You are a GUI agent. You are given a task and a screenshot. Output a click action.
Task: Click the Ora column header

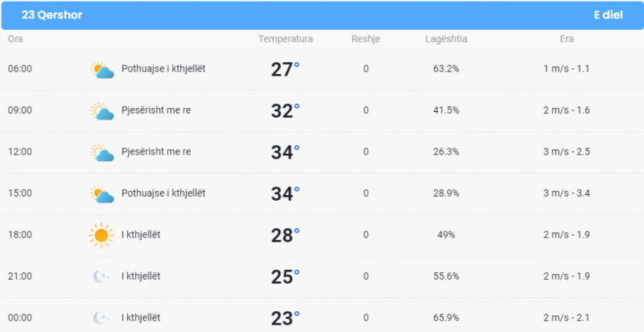tap(15, 39)
